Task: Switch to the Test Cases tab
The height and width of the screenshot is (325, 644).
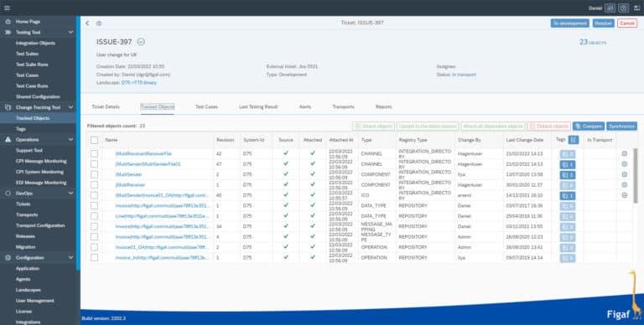Action: tap(206, 106)
